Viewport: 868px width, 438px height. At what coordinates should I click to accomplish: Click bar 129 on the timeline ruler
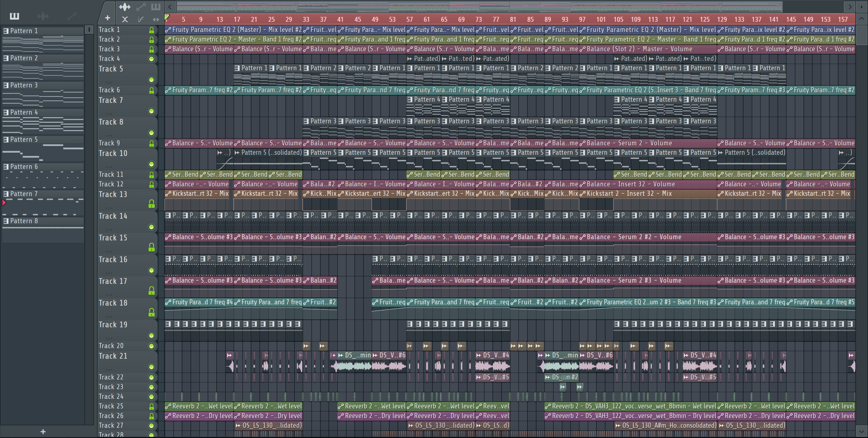(722, 20)
